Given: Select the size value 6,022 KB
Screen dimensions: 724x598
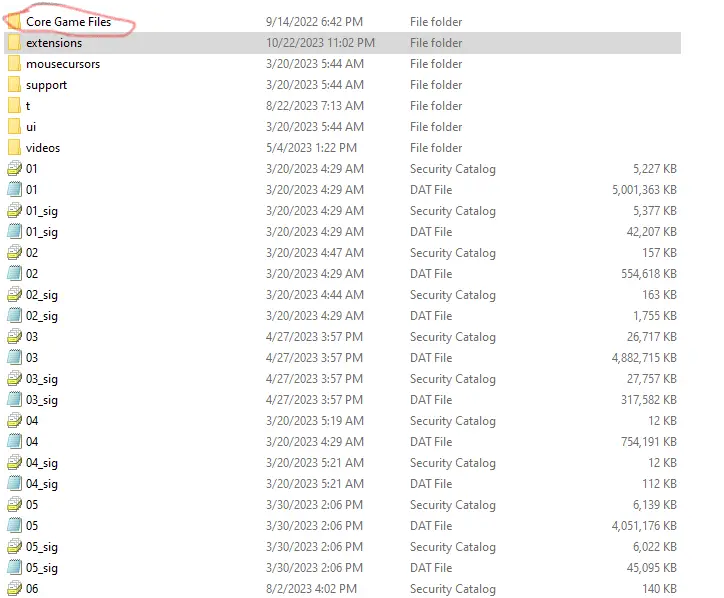Looking at the screenshot, I should (654, 547).
